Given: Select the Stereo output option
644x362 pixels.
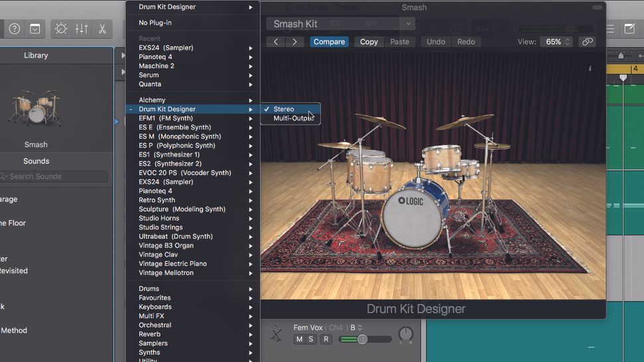Looking at the screenshot, I should (x=290, y=109).
